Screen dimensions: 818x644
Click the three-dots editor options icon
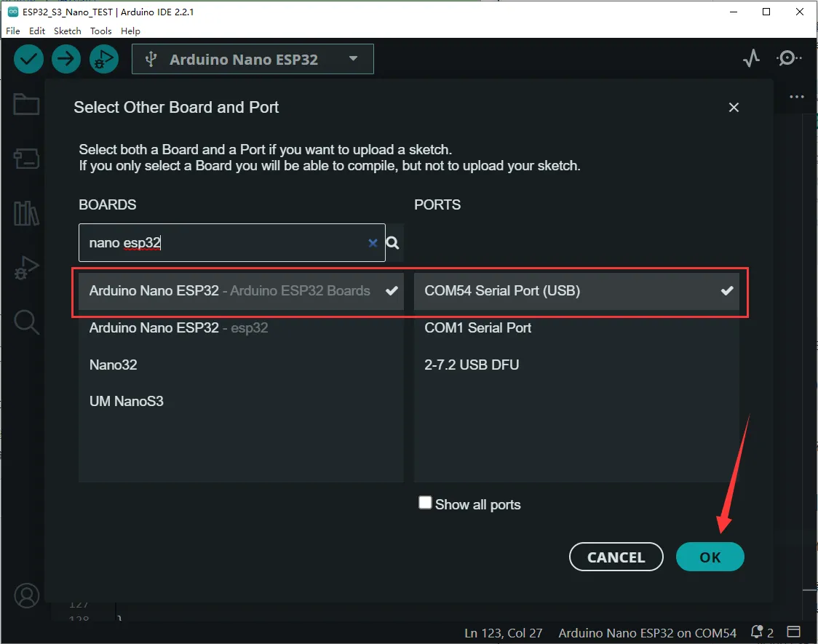point(797,97)
